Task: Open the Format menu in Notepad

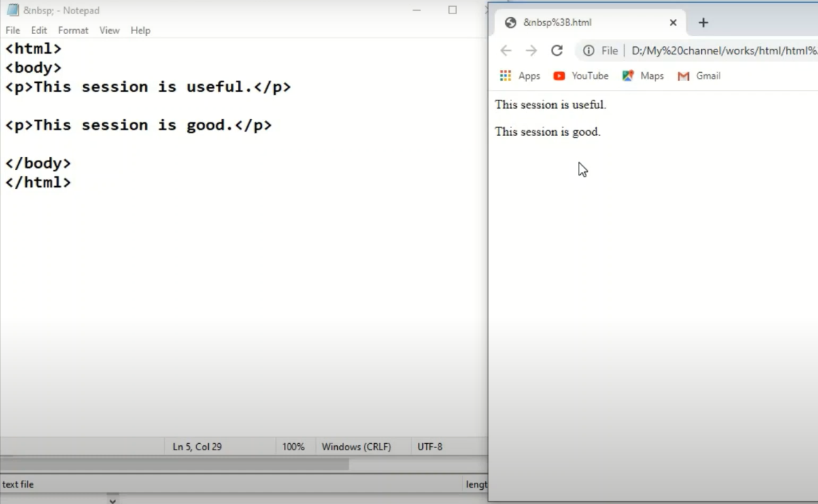Action: point(73,30)
